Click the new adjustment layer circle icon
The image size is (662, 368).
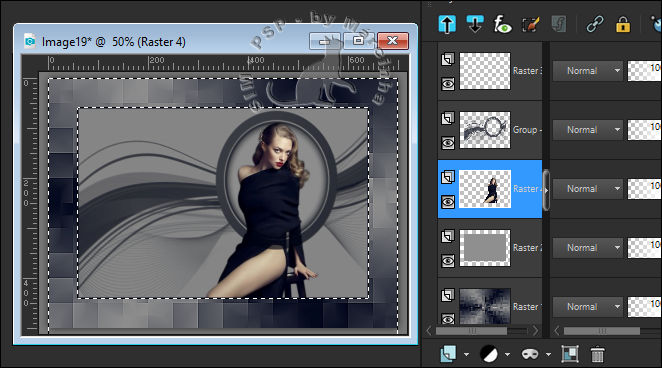pos(489,354)
